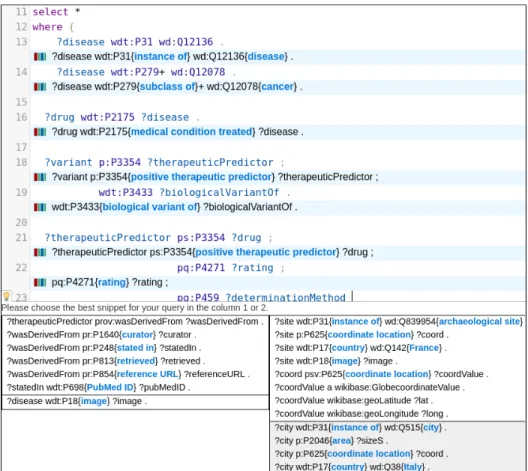Click the books icon beside the 'subclass of' annotation
528x471 pixels.
point(40,87)
